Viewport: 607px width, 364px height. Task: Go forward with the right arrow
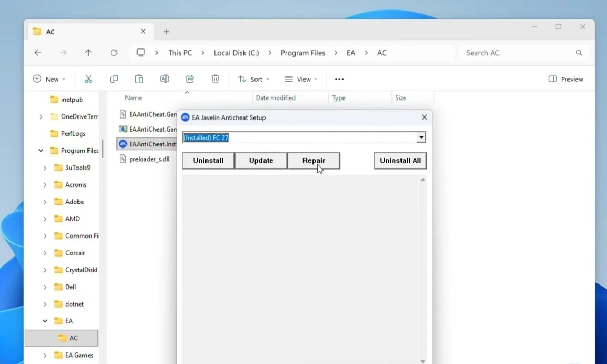point(63,53)
